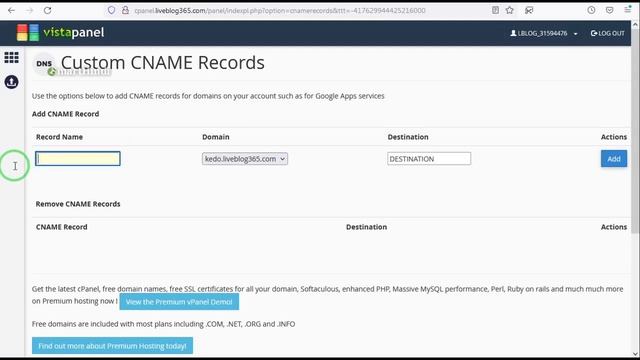Screen dimensions: 640x360
Task: Click the padlock site security icon
Action: coord(125,10)
